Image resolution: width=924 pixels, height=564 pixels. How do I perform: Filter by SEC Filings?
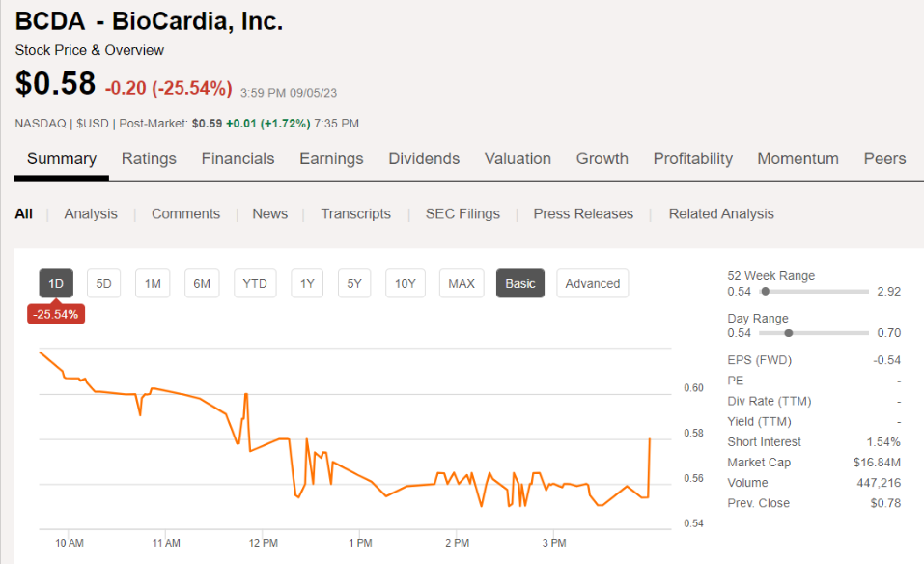click(462, 213)
